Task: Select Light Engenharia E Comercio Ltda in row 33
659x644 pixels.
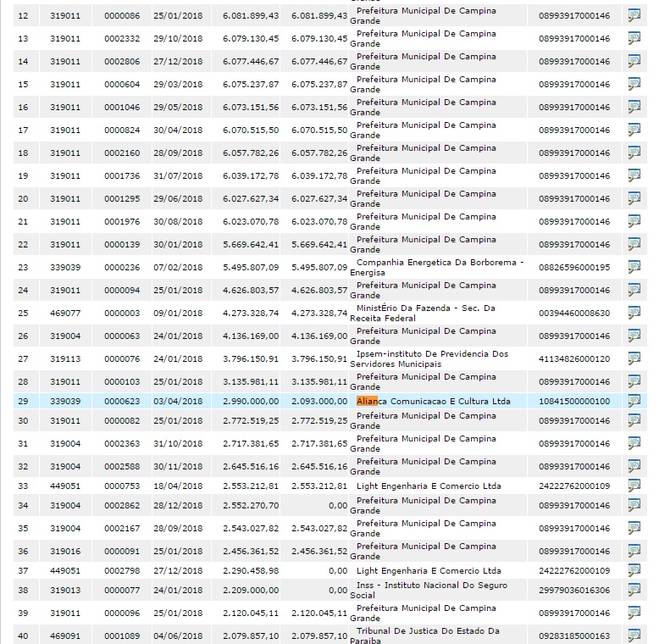Action: click(x=429, y=486)
